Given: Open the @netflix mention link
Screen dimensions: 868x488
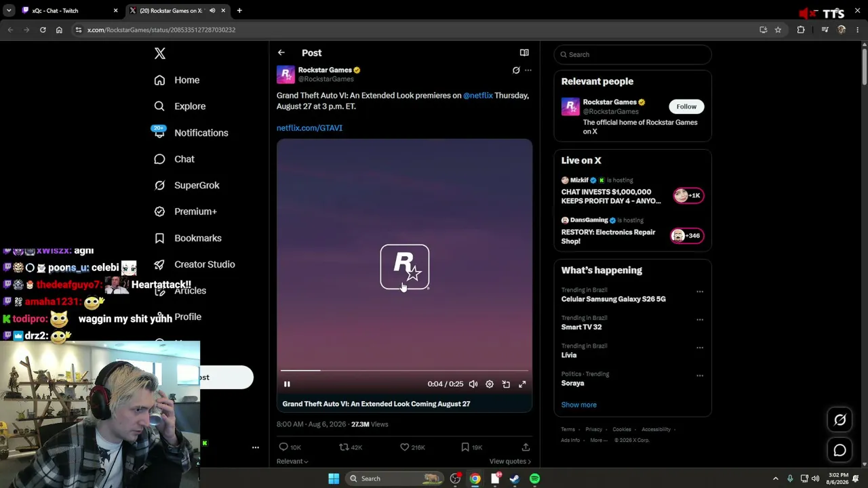Looking at the screenshot, I should pos(478,96).
